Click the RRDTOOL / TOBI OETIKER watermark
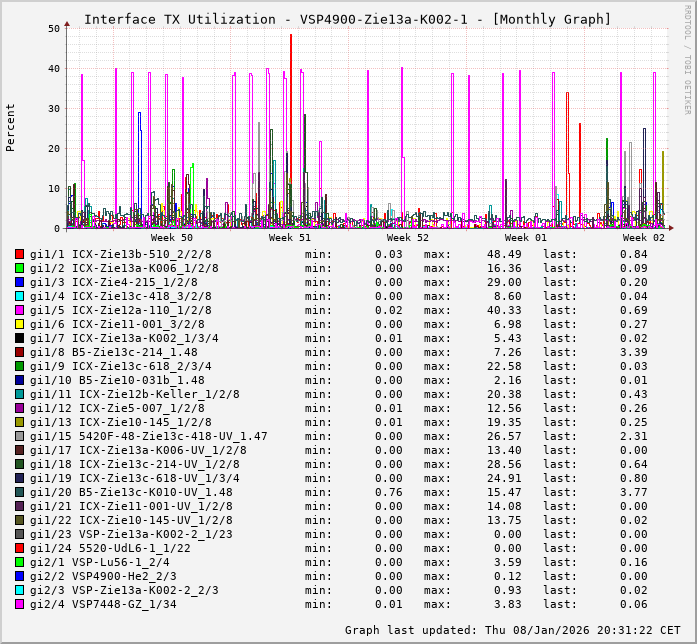 [x=687, y=58]
